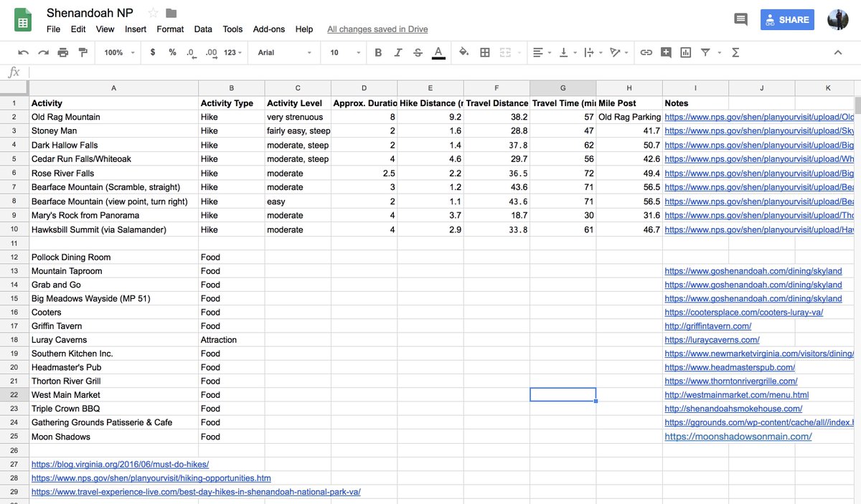The height and width of the screenshot is (504, 861).
Task: Click the Print icon
Action: tap(63, 52)
